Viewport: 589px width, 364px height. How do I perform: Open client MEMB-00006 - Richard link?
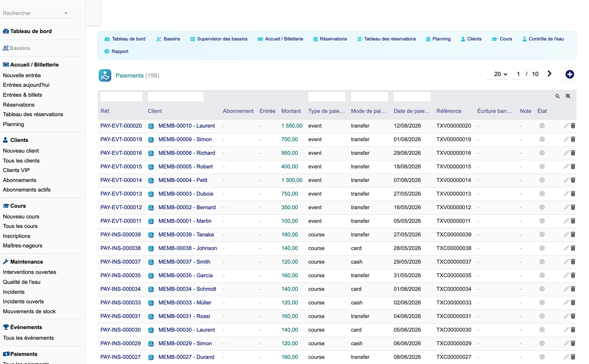coord(187,153)
